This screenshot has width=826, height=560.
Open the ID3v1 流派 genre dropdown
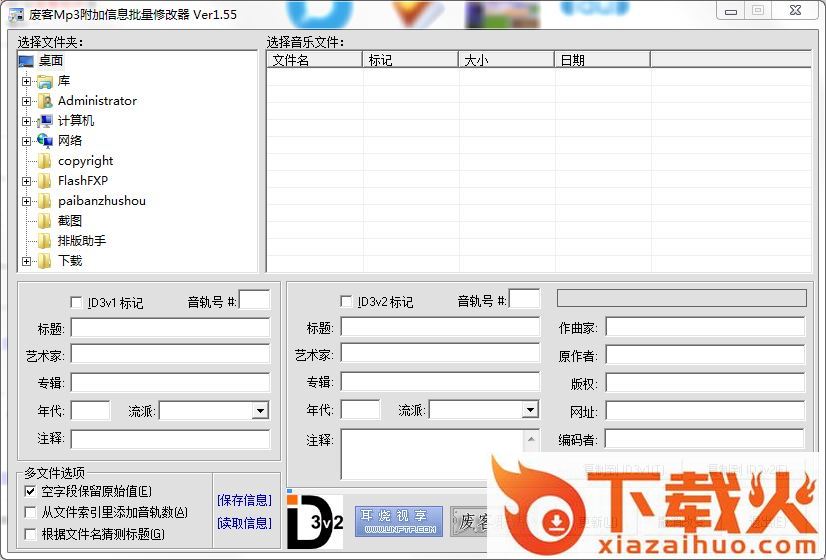point(260,410)
